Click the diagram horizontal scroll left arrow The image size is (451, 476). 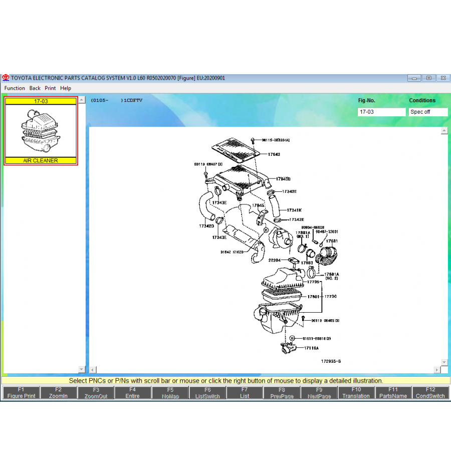(x=93, y=370)
